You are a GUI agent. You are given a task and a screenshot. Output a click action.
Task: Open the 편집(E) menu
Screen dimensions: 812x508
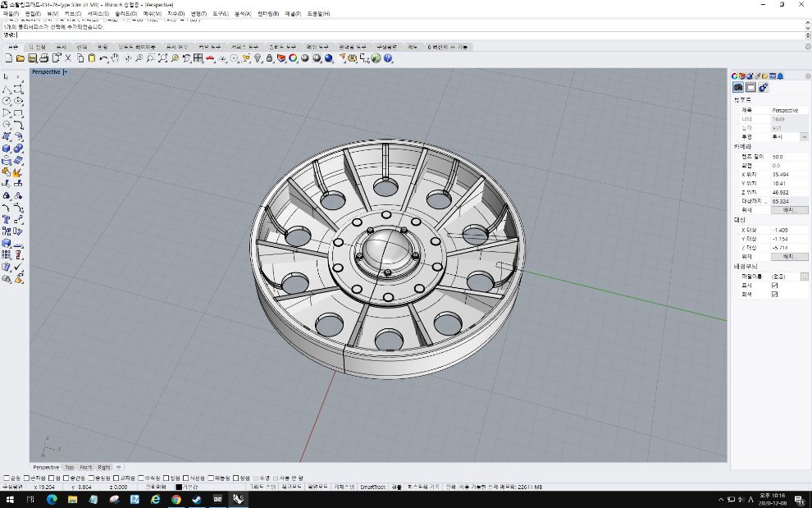coord(33,14)
